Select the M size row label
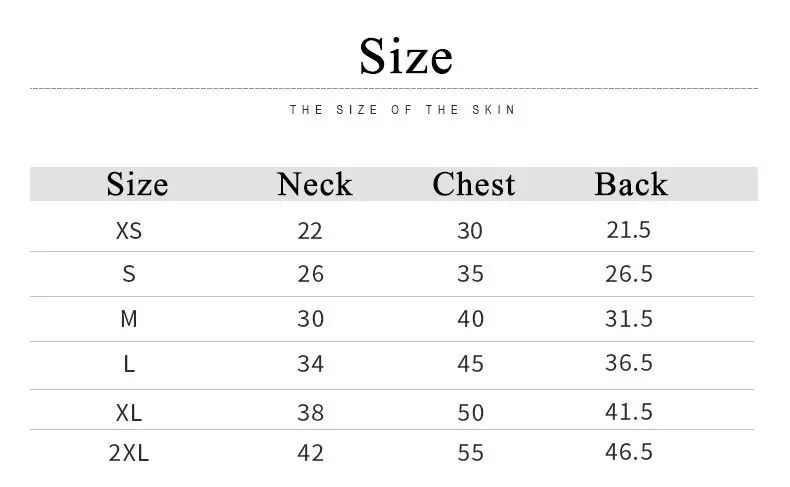The image size is (790, 487). point(129,319)
